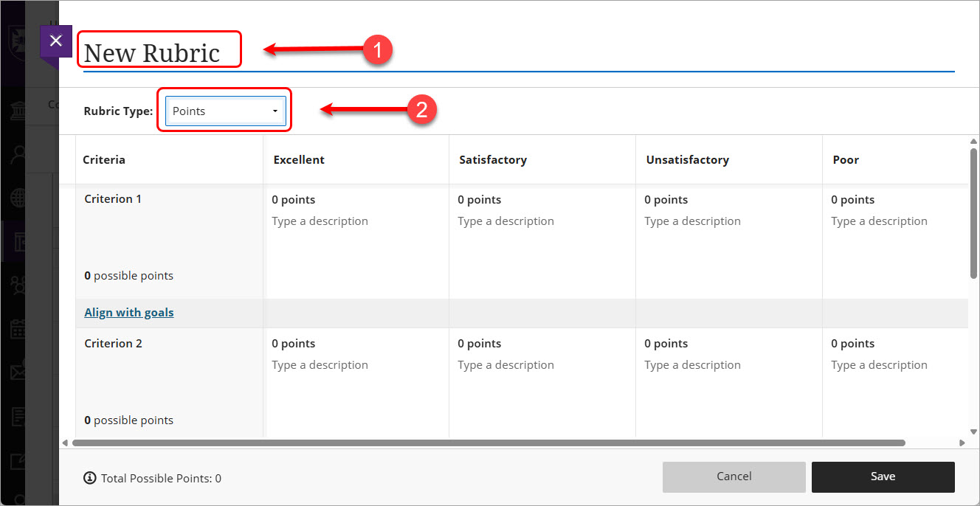Edit Criterion 1 Poor 0 points value
The height and width of the screenshot is (506, 980).
pyautogui.click(x=852, y=200)
